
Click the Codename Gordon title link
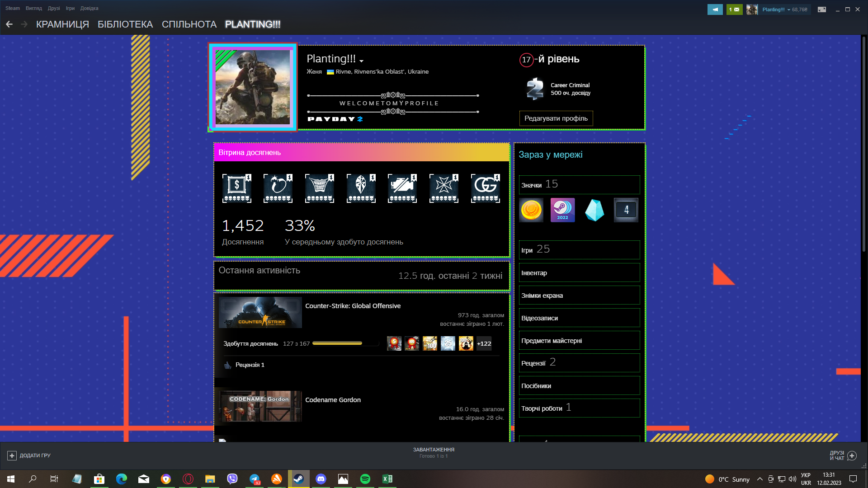333,400
